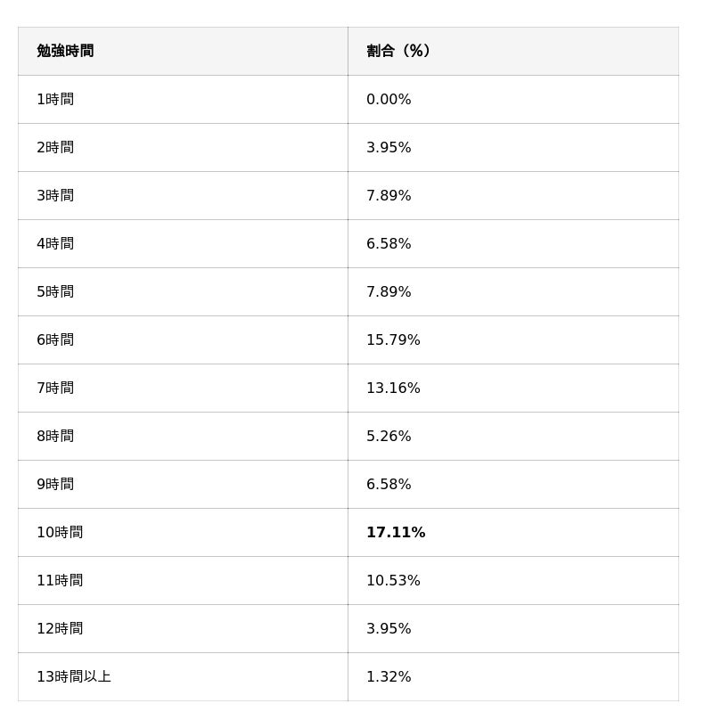This screenshot has height=728, width=713.
Task: Select the 2時間 row label
Action: click(55, 148)
